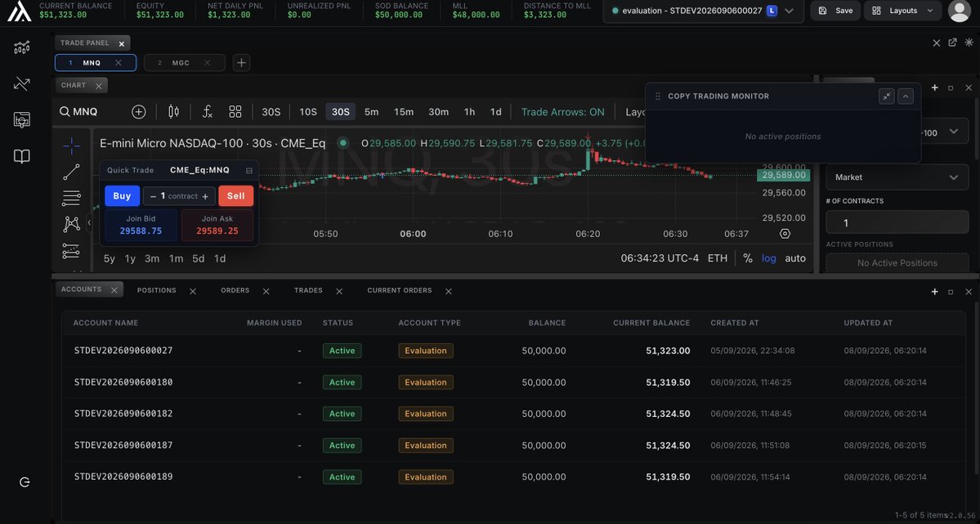Set chart range to 5d

(198, 259)
